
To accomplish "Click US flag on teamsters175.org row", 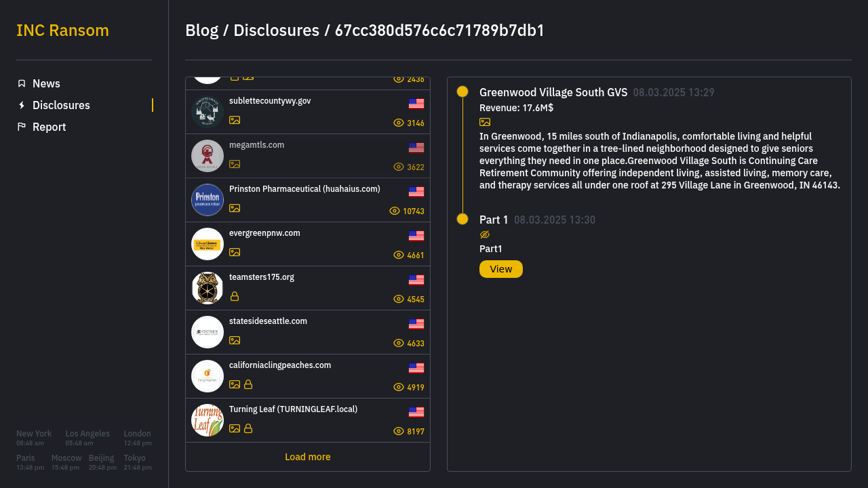I will [x=416, y=280].
